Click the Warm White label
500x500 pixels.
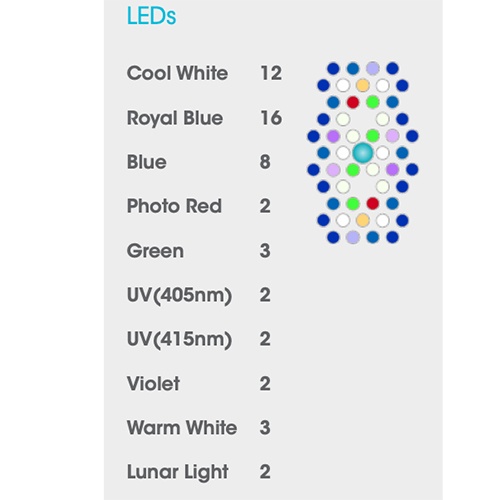click(x=182, y=428)
